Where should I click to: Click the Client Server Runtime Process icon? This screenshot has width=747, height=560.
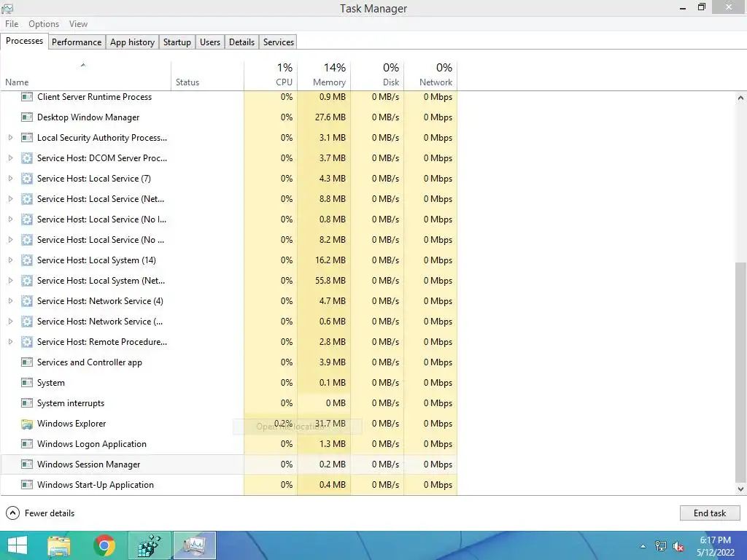pos(27,97)
